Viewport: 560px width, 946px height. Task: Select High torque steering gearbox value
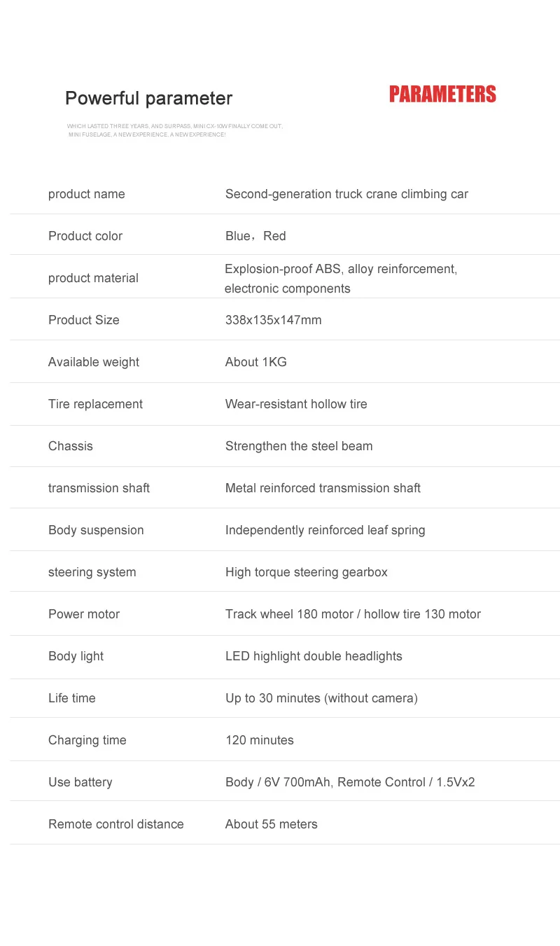coord(307,573)
